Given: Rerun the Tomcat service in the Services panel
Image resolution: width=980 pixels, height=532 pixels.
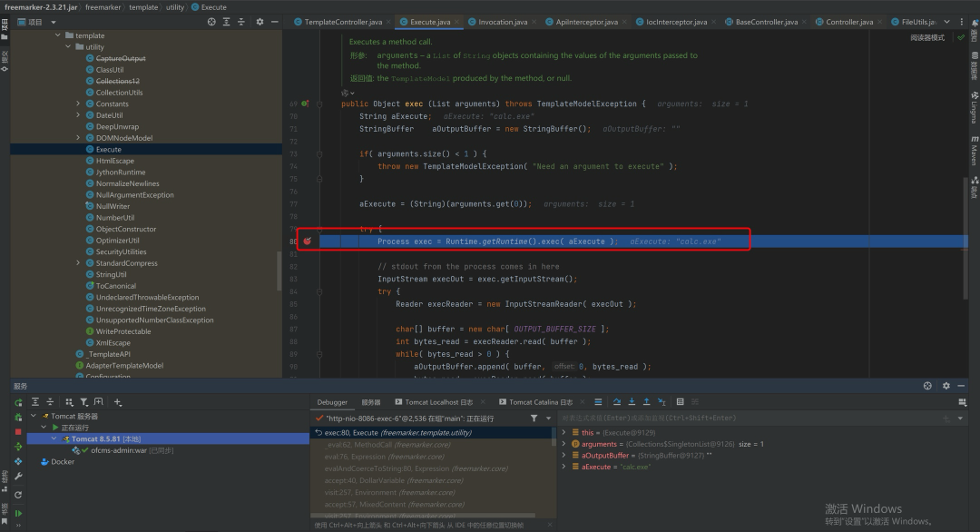Looking at the screenshot, I should (x=18, y=402).
